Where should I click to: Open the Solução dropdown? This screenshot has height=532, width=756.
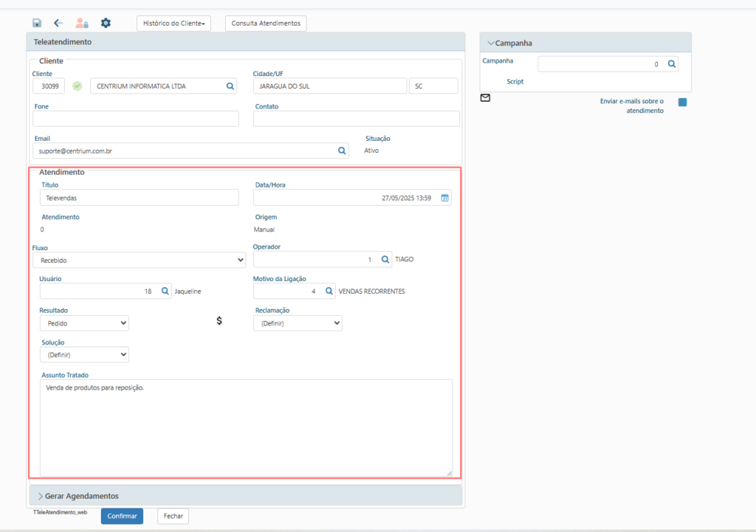[x=84, y=355]
